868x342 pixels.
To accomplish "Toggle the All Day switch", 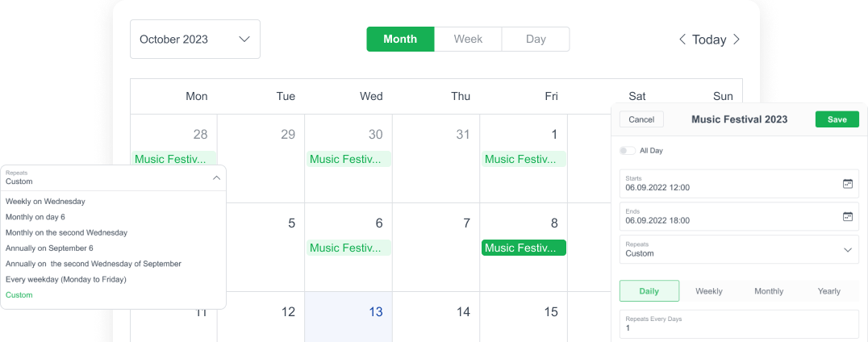I will click(x=627, y=151).
